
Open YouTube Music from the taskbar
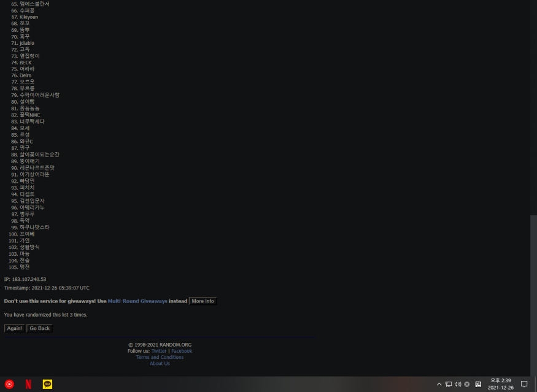point(9,385)
